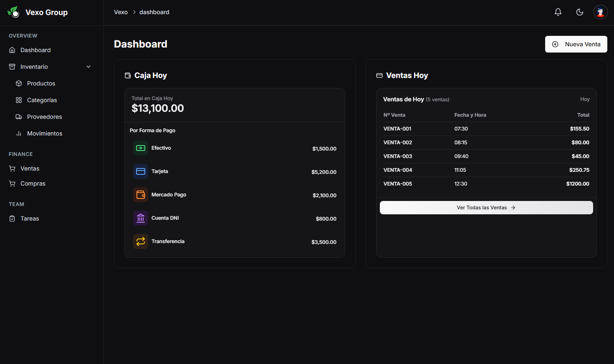Click the Mercado Pago wallet icon
The height and width of the screenshot is (364, 614).
(141, 195)
